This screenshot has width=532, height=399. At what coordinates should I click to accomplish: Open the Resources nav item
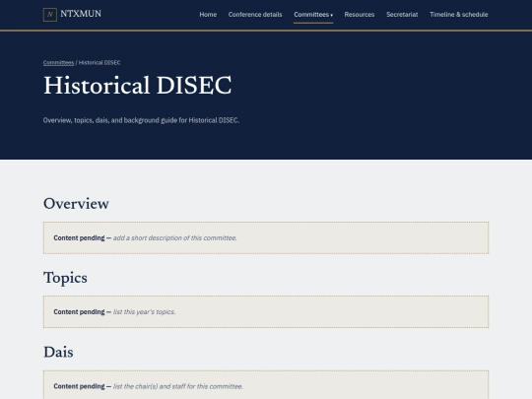(x=360, y=15)
